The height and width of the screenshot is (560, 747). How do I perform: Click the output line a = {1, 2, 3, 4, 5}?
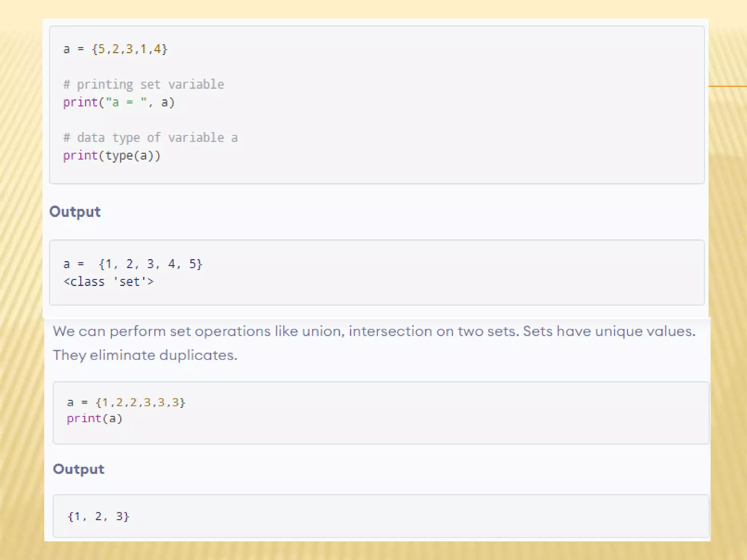click(133, 264)
